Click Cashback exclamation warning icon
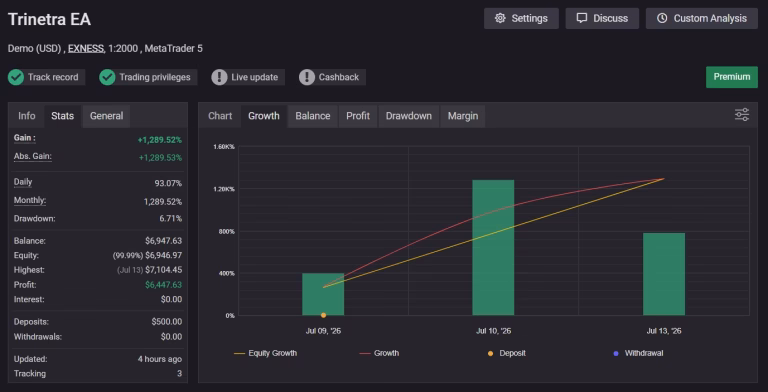Viewport: 768px width, 392px height. click(307, 77)
